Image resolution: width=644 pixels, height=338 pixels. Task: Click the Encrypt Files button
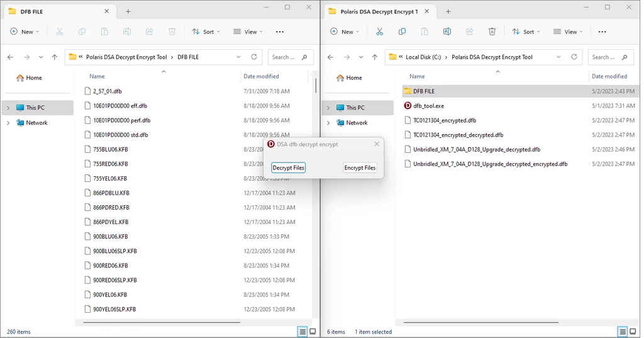(x=360, y=167)
